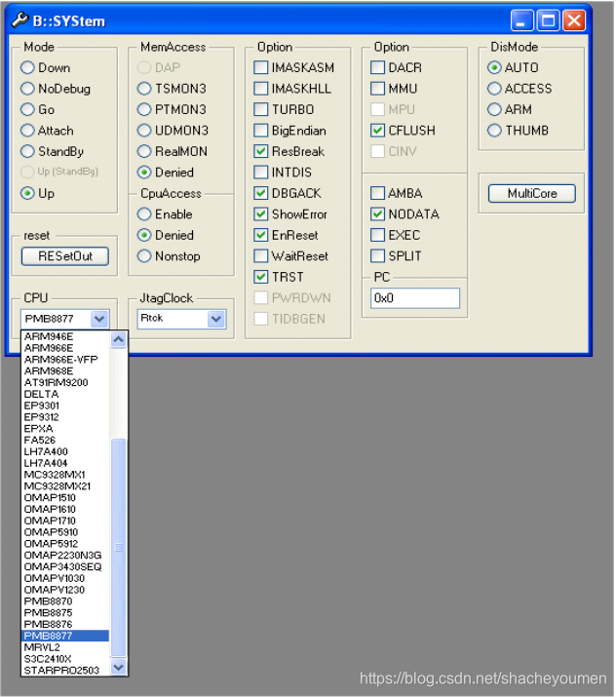Choose TSMON3 memory access
616x697 pixels.
point(144,89)
